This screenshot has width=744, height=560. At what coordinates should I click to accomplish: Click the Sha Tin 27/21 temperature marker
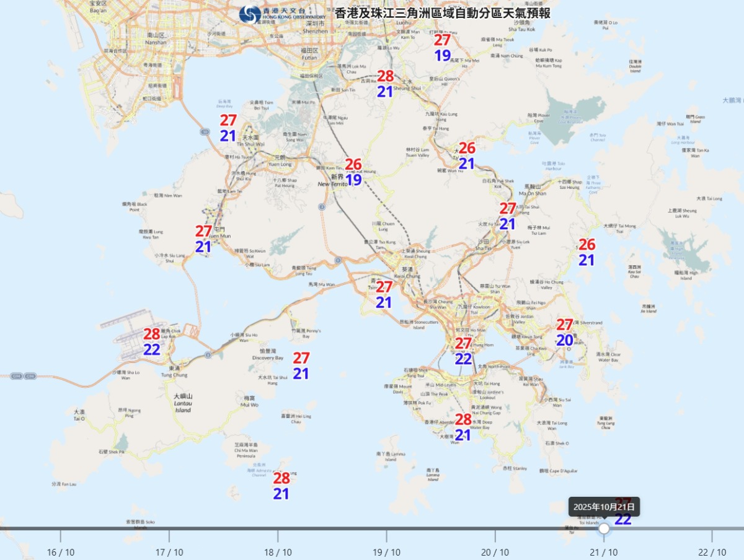coord(508,216)
